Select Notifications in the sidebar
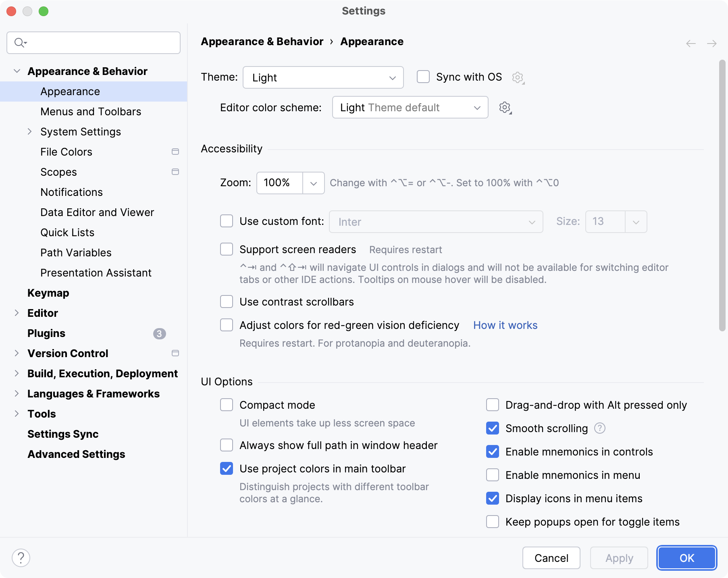 71,192
